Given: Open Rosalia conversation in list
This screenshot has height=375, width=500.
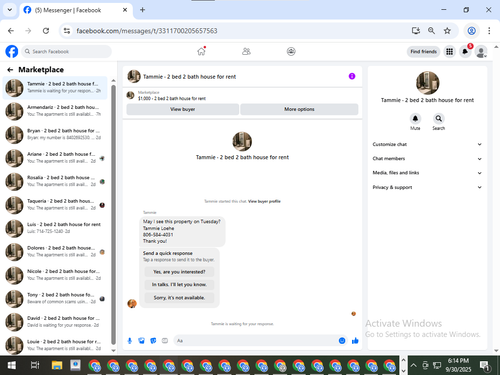Looking at the screenshot, I should coord(55,181).
